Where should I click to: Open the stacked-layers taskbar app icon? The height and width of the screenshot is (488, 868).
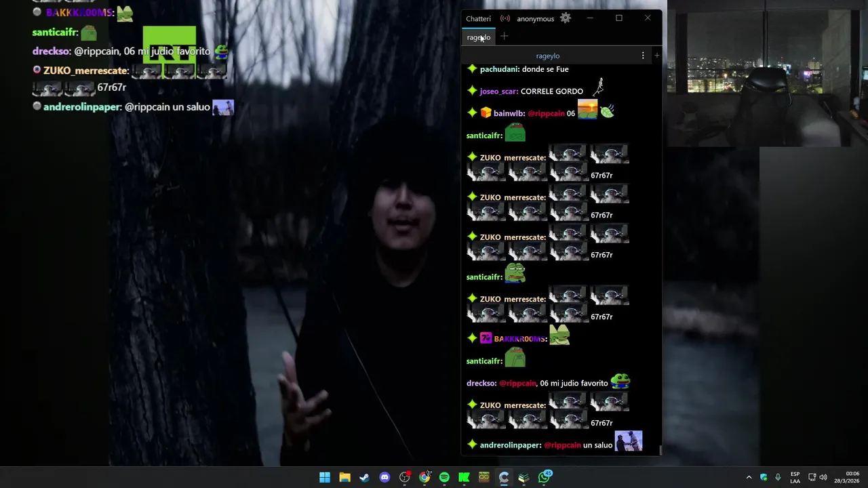click(x=524, y=477)
